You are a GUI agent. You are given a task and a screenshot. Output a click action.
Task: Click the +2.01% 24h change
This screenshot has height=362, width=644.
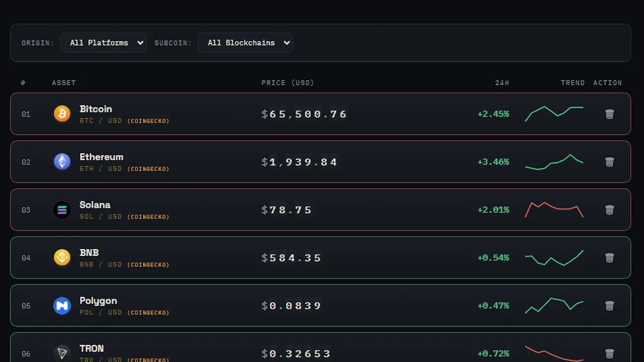coord(493,210)
